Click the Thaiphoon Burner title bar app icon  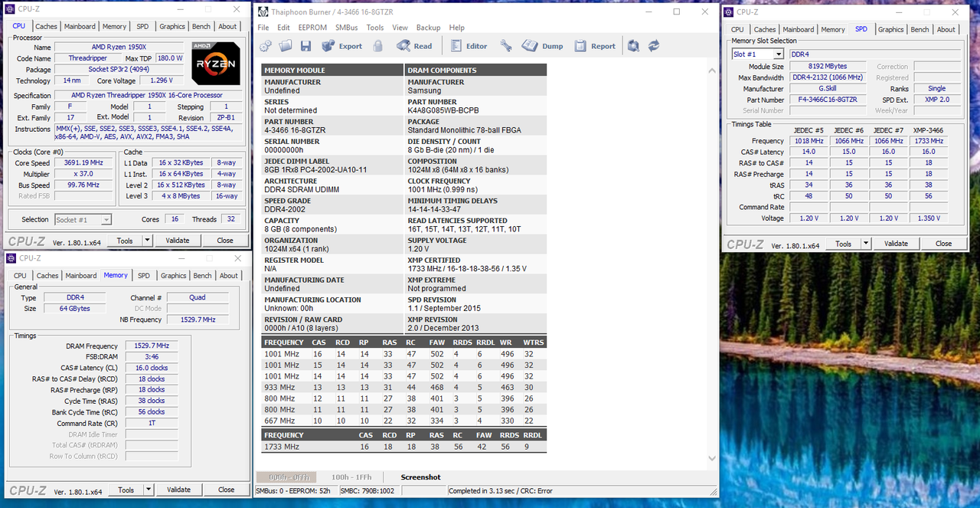[263, 11]
